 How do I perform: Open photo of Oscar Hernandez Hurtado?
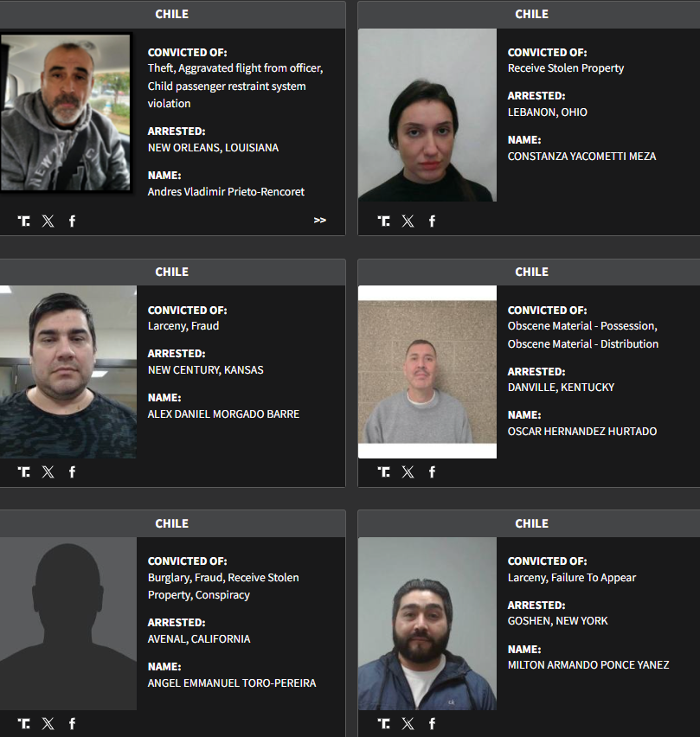(x=427, y=372)
